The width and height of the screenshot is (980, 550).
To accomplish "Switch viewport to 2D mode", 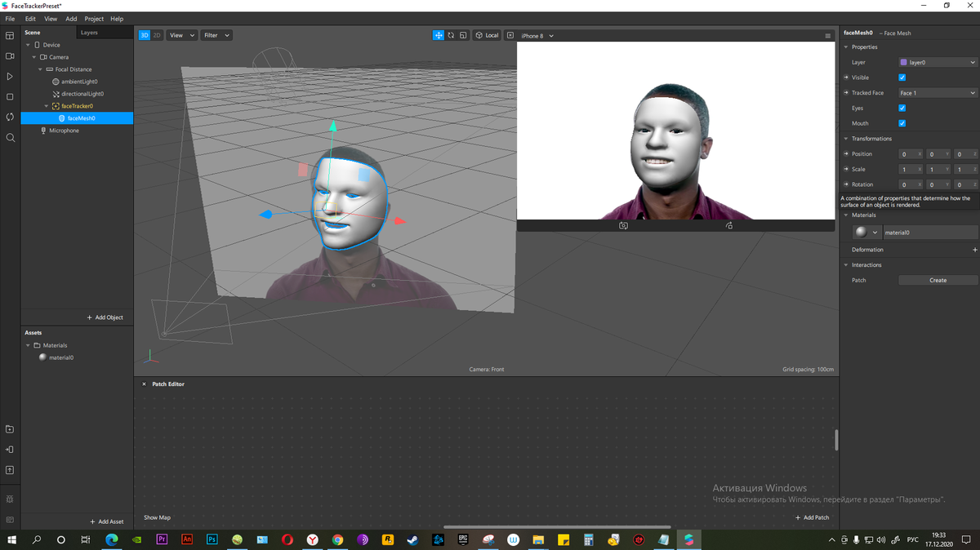I will tap(157, 35).
